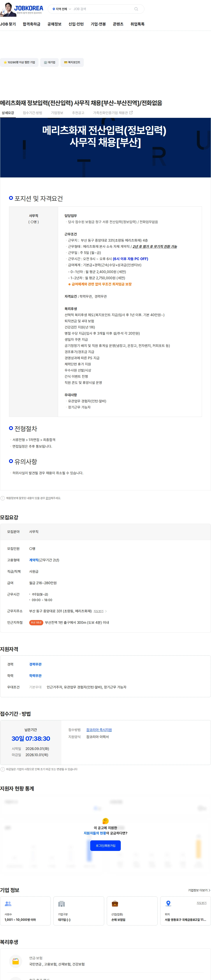This screenshot has width=211, height=980.
Task: Click the 부산 1호선 subway badge
Action: [36, 623]
